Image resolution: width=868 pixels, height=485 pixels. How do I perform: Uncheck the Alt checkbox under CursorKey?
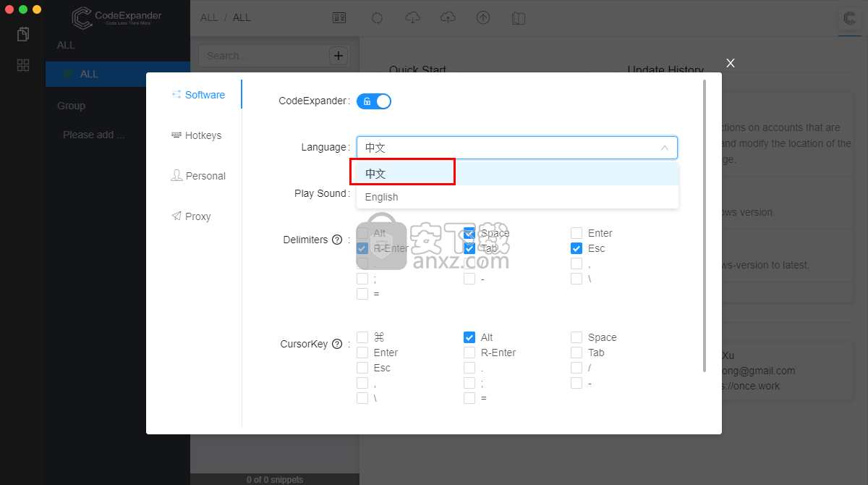(x=469, y=337)
